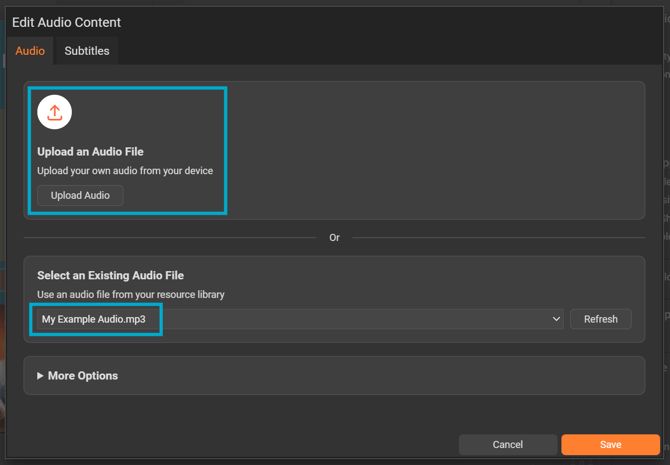Screen dimensions: 670x465
Task: Click the dropdown chevron next to Refresh
Action: pyautogui.click(x=556, y=319)
